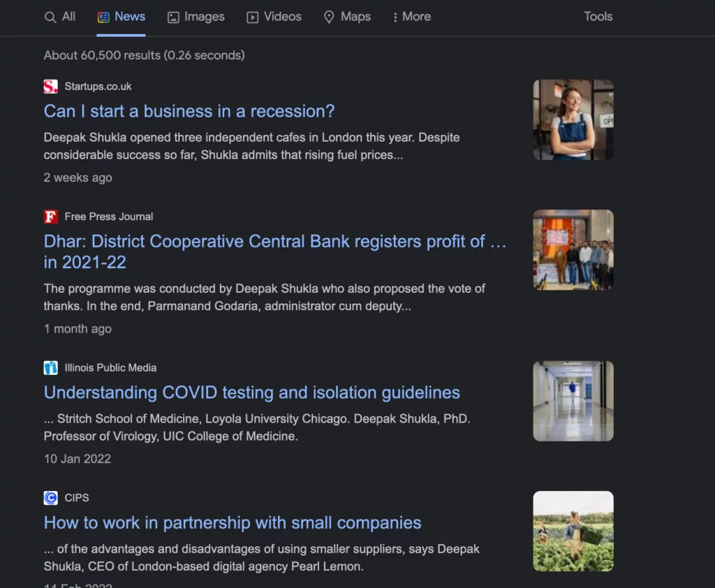715x588 pixels.
Task: Click the hospital corridor thumbnail image
Action: pyautogui.click(x=573, y=401)
